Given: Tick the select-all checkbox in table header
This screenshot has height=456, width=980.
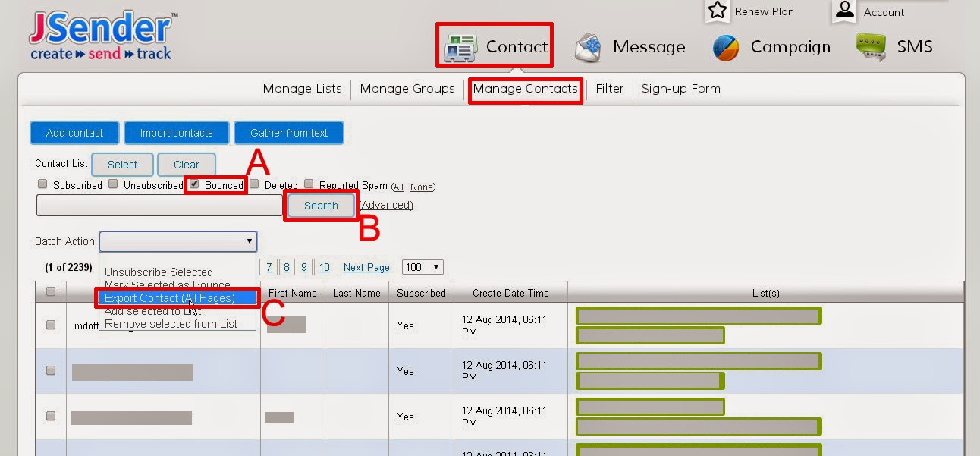Looking at the screenshot, I should (51, 291).
